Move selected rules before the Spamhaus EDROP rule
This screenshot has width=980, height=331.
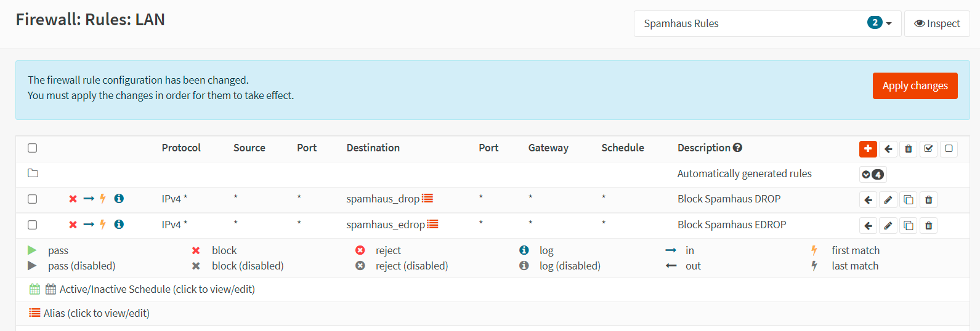coord(868,226)
